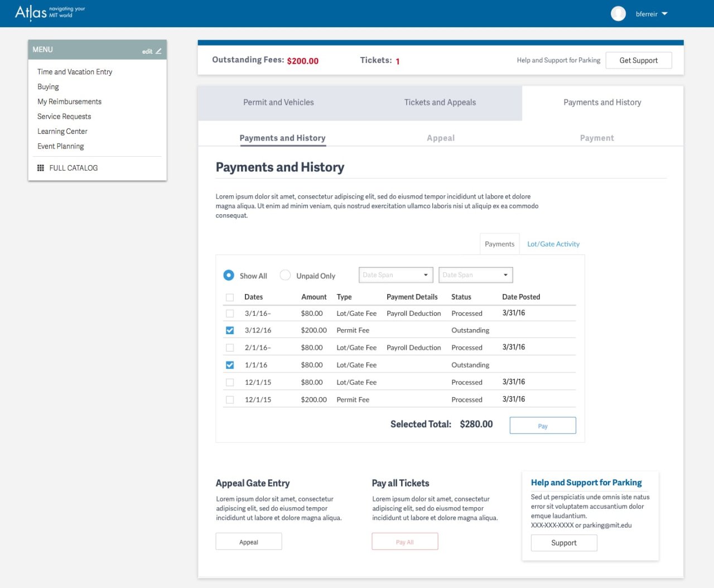Select the Appeal sub-tab
Screen dimensions: 714x588
441,138
